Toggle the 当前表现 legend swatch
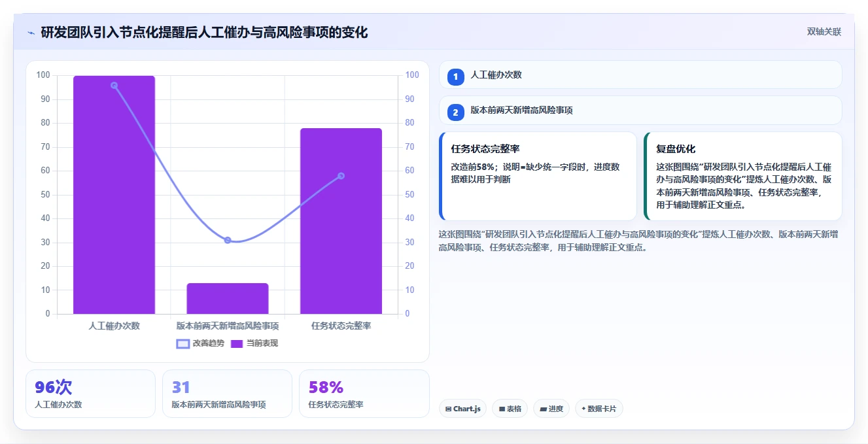 pos(237,343)
